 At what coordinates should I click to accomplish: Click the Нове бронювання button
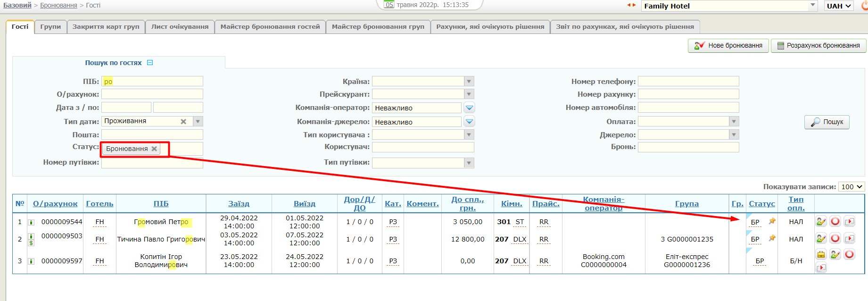(x=728, y=46)
